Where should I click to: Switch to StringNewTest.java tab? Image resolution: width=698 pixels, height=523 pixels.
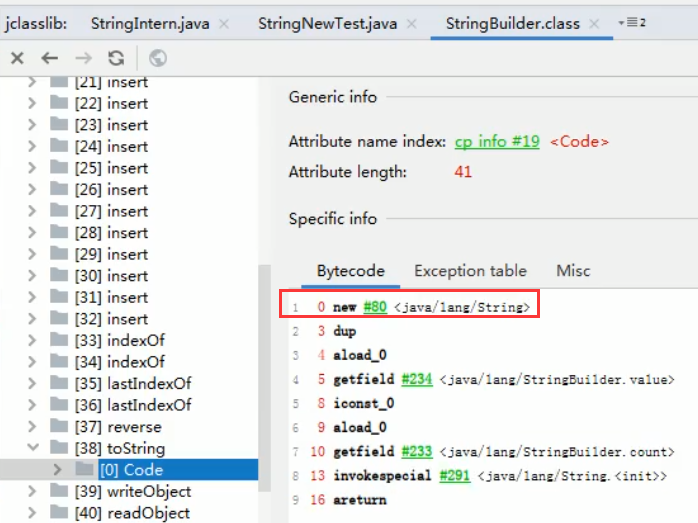point(328,24)
